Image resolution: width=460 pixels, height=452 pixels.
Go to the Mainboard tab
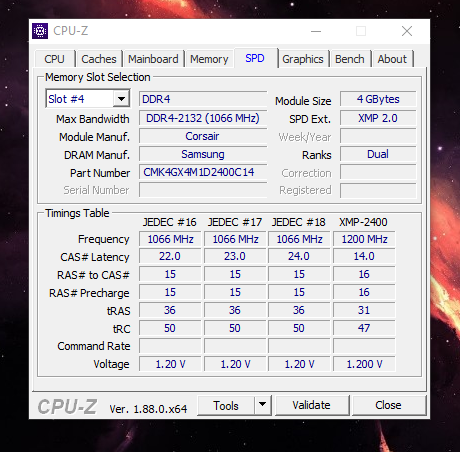tap(153, 59)
